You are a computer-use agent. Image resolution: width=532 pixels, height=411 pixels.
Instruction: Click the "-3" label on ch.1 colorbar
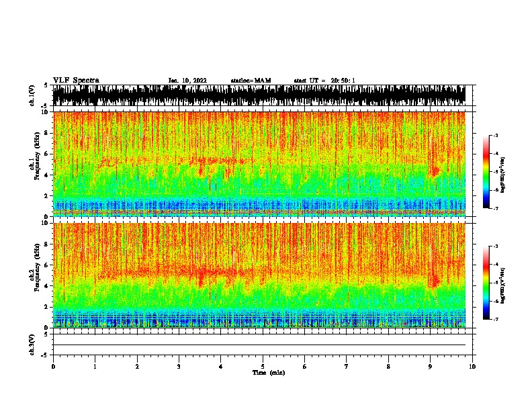pos(496,136)
